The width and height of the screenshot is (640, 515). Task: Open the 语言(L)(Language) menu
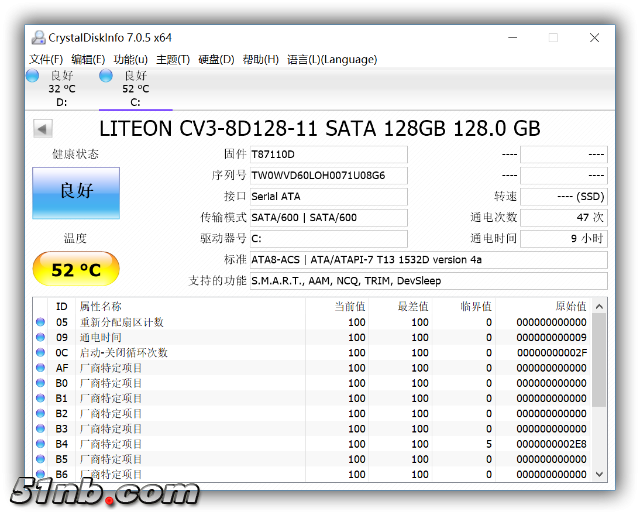pyautogui.click(x=332, y=59)
